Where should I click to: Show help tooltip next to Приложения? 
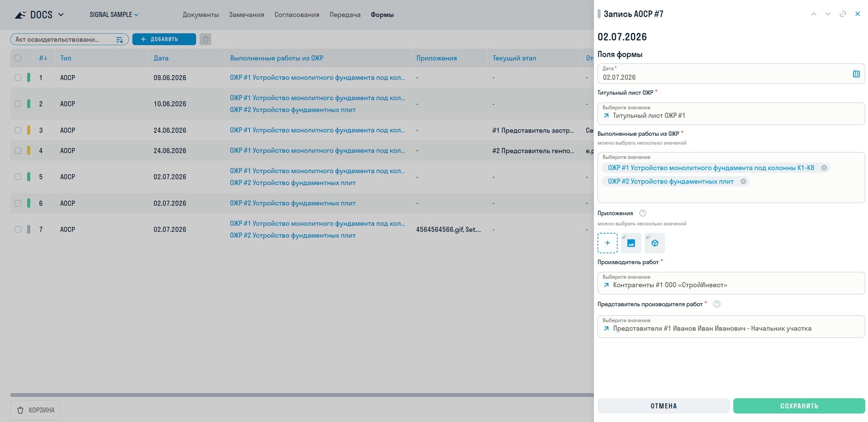[x=643, y=213]
